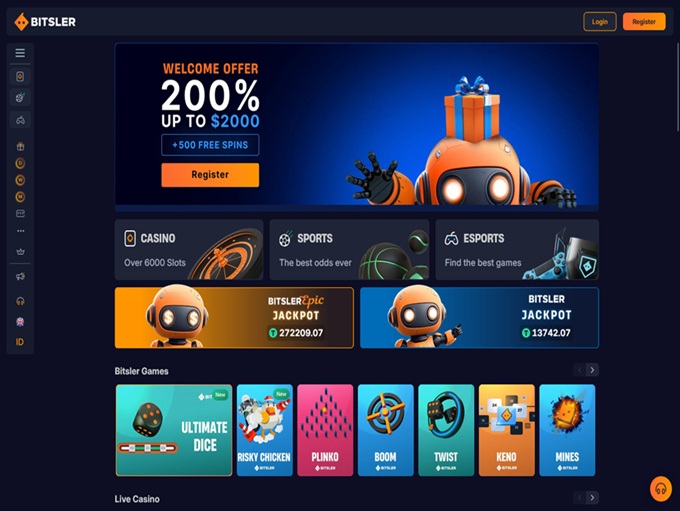Select the UK flag language icon

coord(20,322)
